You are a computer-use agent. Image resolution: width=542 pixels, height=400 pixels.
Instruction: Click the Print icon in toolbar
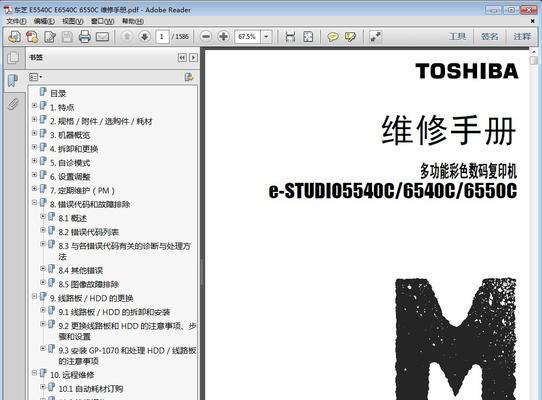click(x=85, y=36)
